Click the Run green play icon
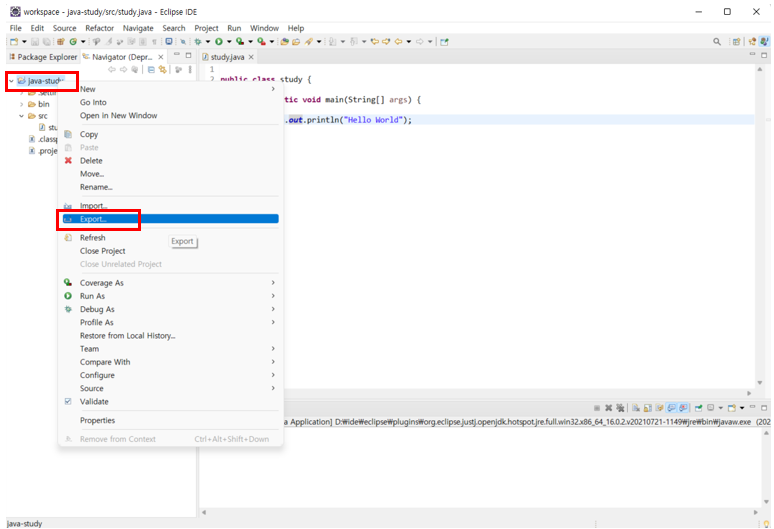Viewport: 774px width, 529px height. coord(219,42)
